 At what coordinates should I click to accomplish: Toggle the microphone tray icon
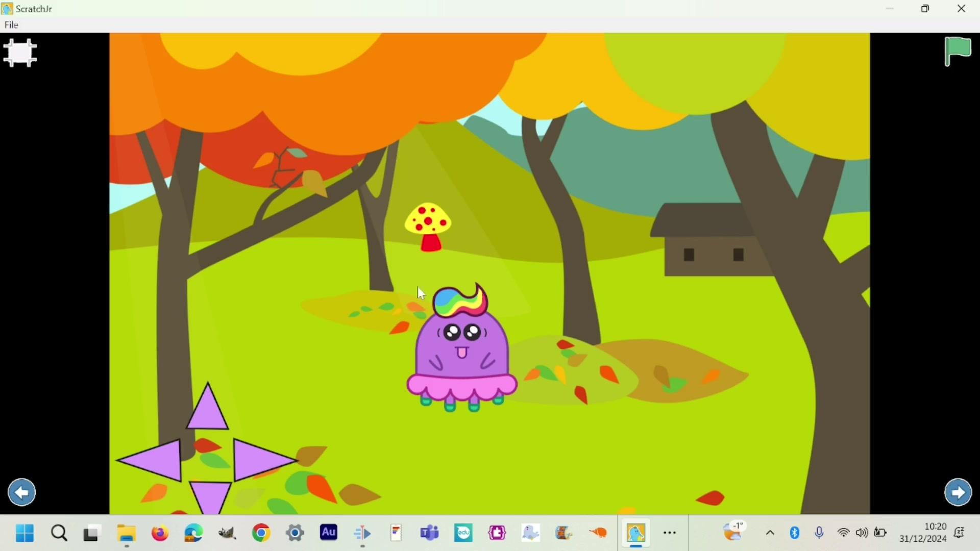819,534
